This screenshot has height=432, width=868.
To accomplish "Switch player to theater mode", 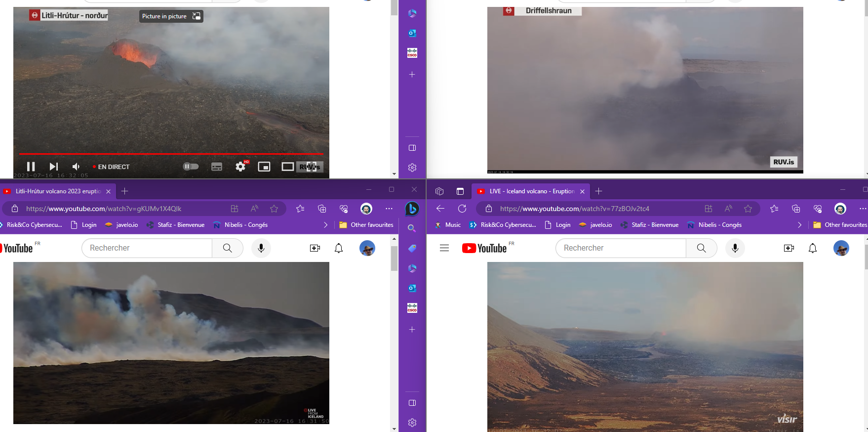I will tap(287, 167).
